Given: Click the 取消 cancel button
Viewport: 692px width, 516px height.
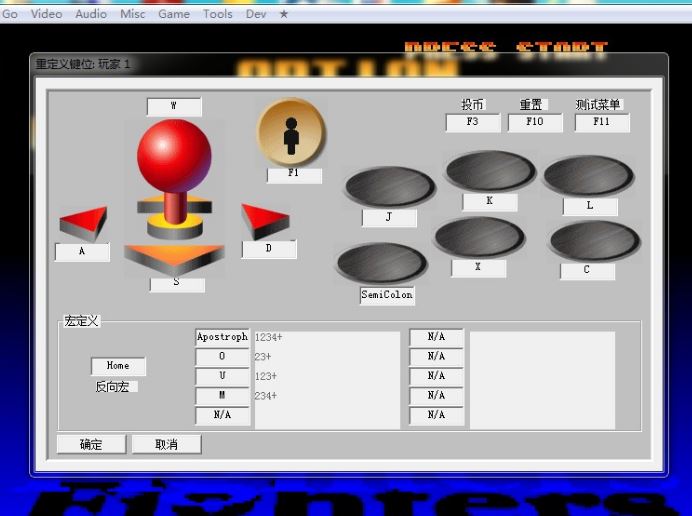Looking at the screenshot, I should 166,444.
